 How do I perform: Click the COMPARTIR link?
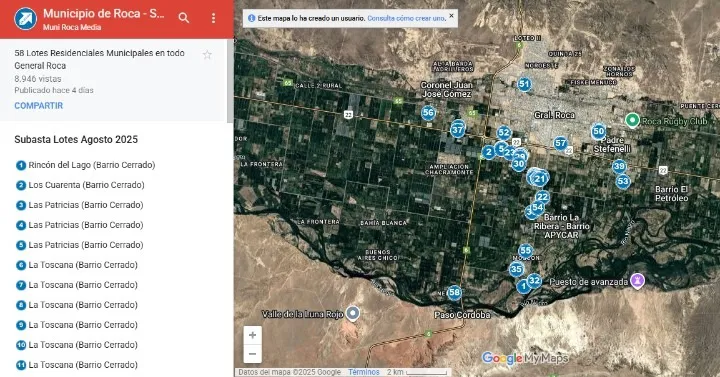coord(39,106)
